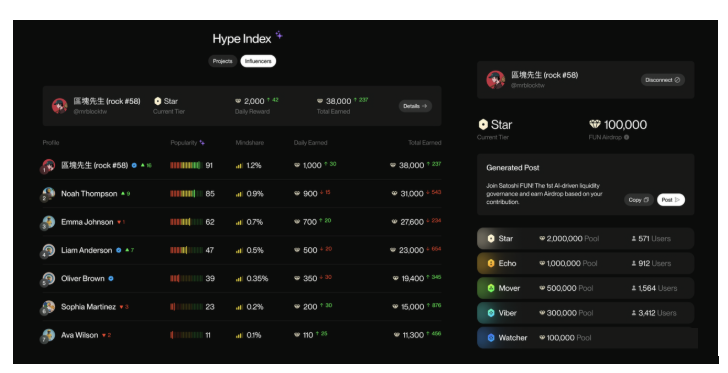This screenshot has height=373, width=728.
Task: Post the generated message
Action: 670,200
